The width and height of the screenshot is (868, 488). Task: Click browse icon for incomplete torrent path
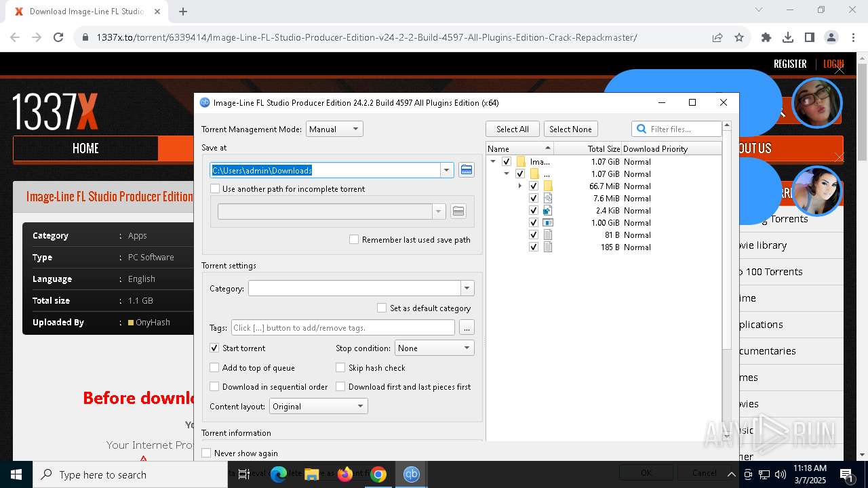click(458, 211)
